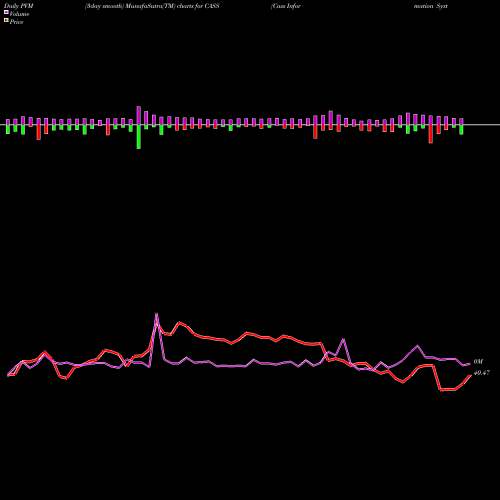Screen dimensions: 500x500
Task: Click the peak of the purple volume line
Action: (x=156, y=314)
